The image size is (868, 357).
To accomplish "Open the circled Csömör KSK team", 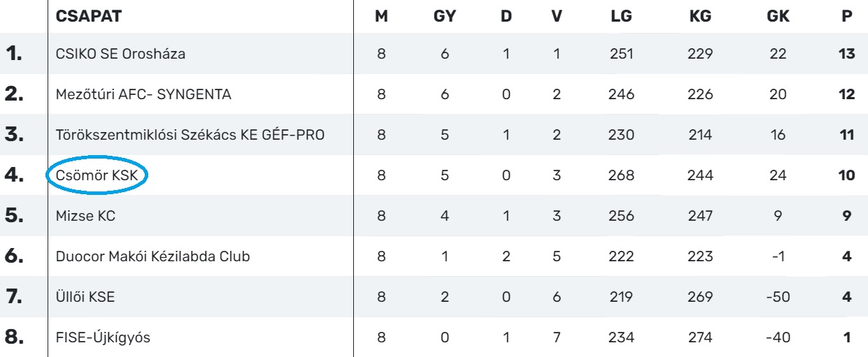I will [97, 175].
